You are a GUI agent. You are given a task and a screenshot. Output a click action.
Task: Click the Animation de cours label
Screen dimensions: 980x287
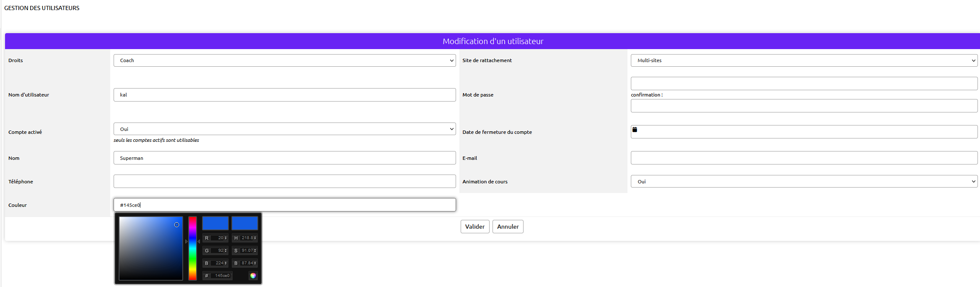485,182
